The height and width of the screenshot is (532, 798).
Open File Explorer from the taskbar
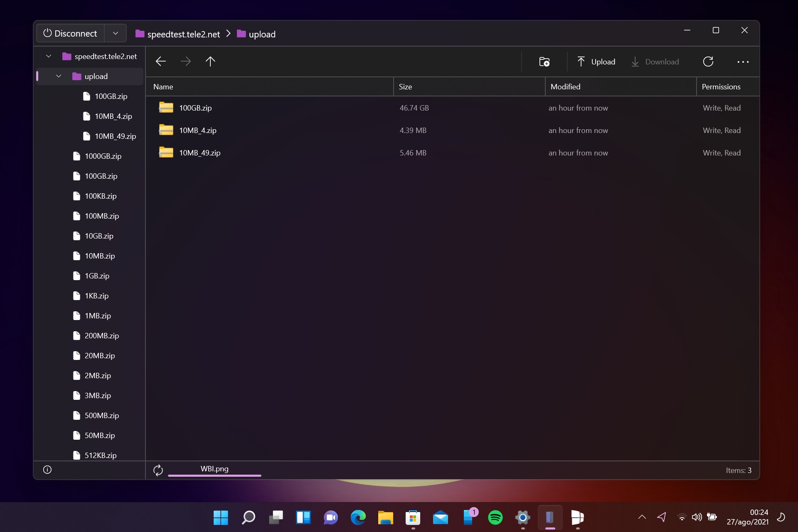point(385,517)
